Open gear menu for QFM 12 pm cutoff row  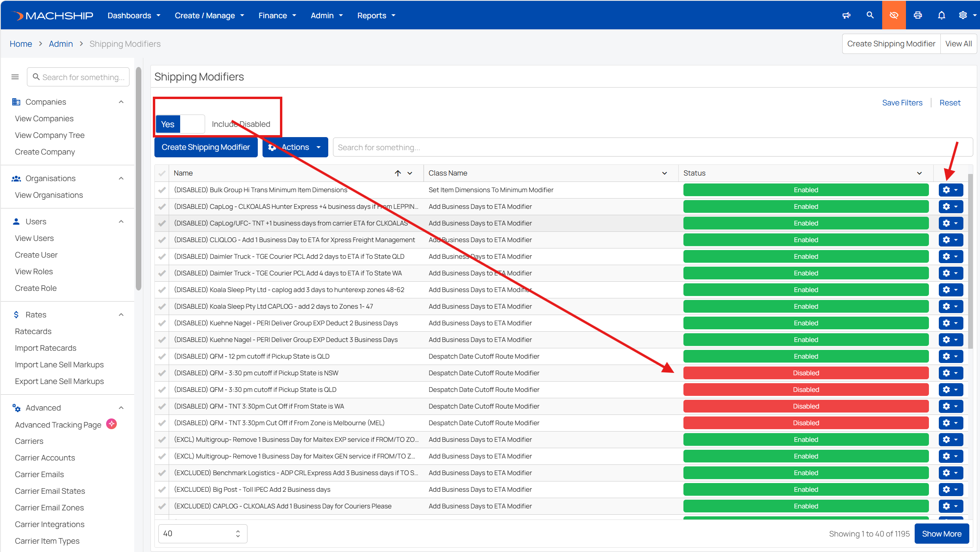point(951,356)
